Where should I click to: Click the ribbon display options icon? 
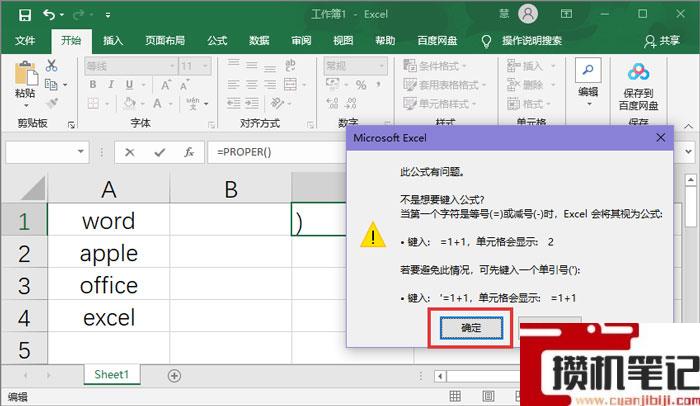[x=566, y=14]
